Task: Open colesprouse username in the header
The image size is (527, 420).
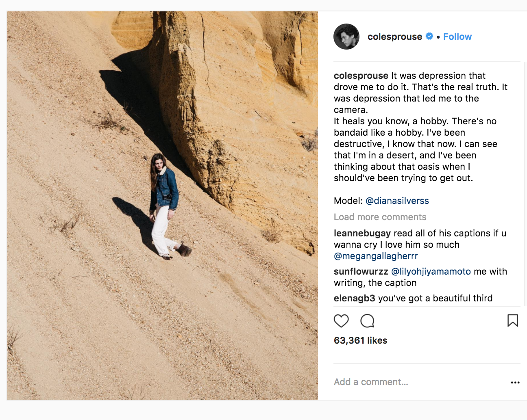Action: point(395,37)
